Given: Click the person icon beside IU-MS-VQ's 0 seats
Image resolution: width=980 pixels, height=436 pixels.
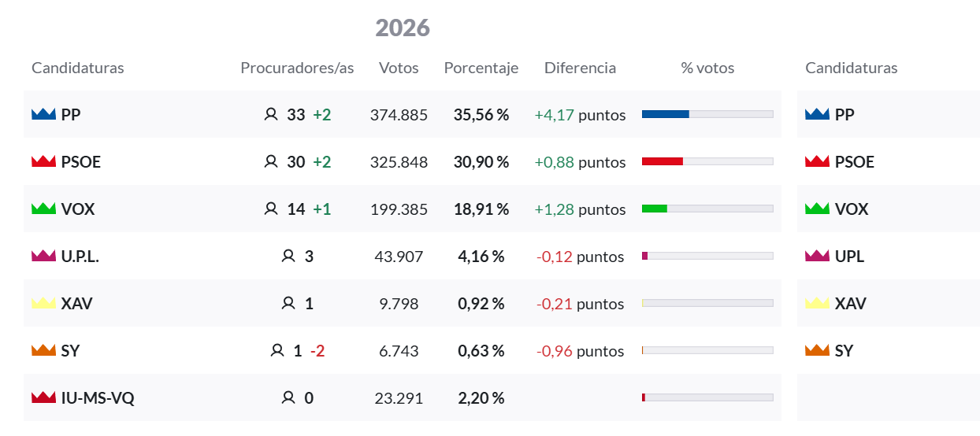Looking at the screenshot, I should [x=288, y=398].
